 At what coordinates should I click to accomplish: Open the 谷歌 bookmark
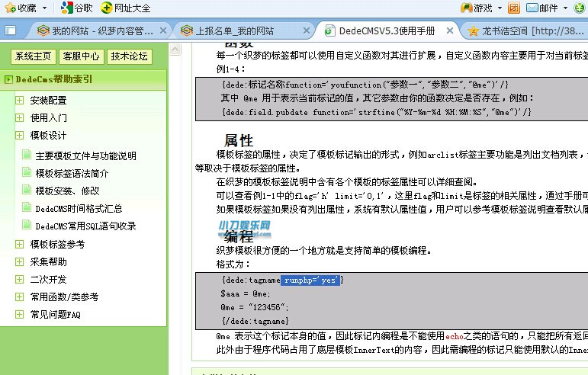click(77, 8)
